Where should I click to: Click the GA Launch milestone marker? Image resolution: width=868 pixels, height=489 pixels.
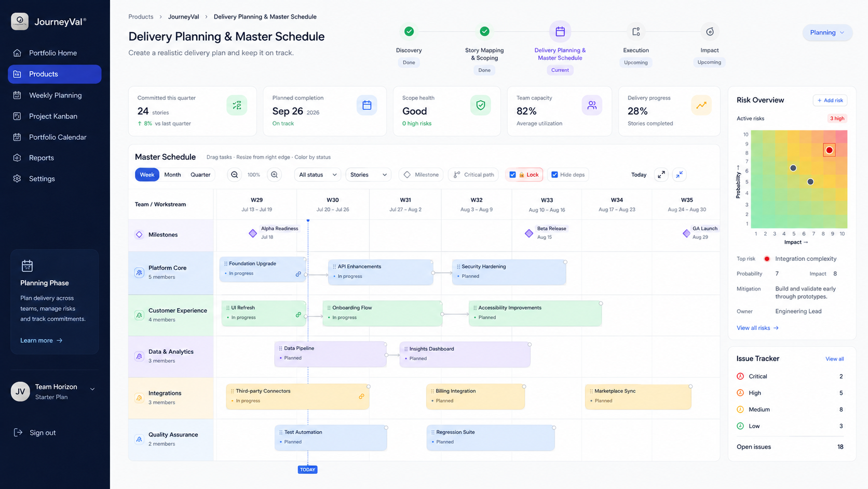click(686, 233)
